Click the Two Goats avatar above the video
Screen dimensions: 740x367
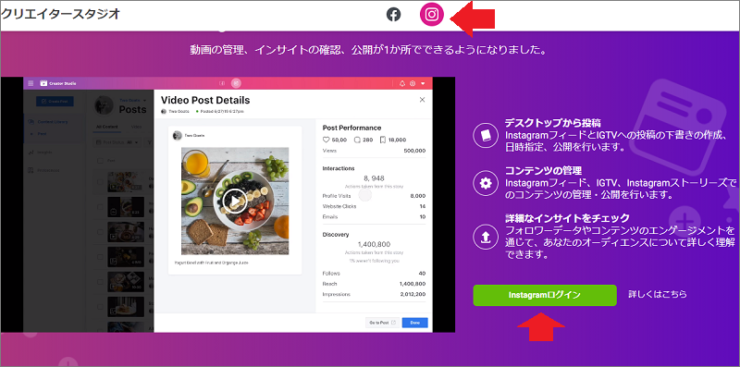pos(177,135)
